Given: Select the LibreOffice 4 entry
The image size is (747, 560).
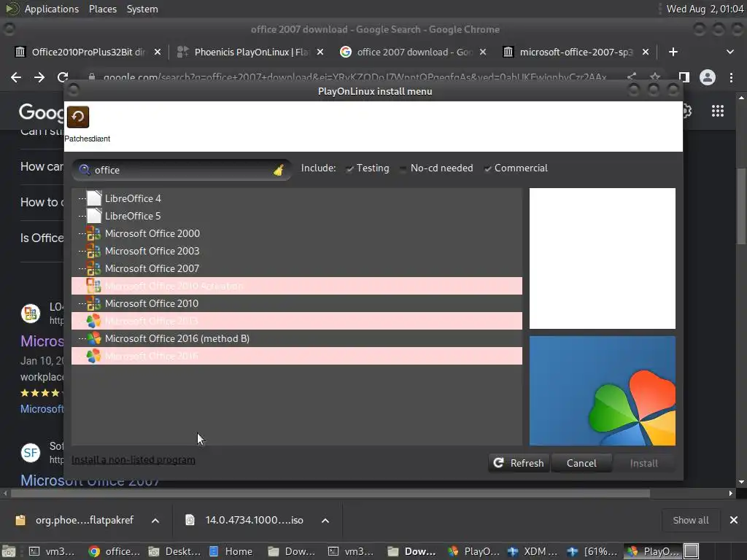Looking at the screenshot, I should (296, 198).
